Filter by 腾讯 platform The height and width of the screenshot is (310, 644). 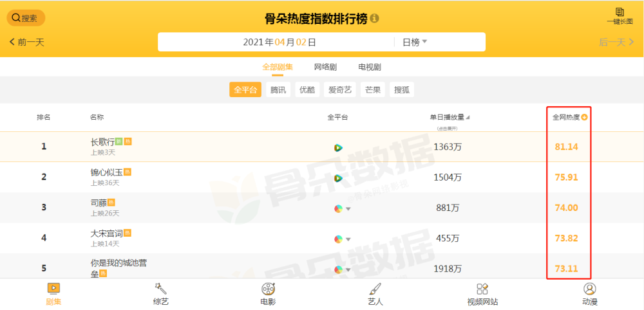click(278, 90)
